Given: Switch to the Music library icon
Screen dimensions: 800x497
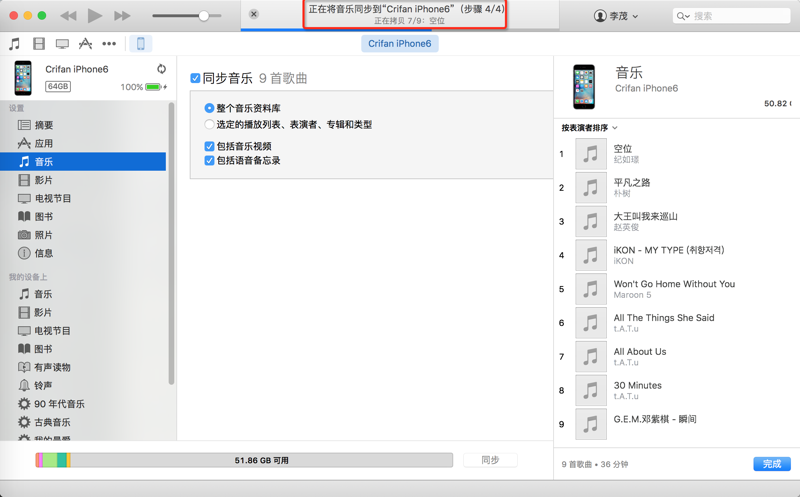Looking at the screenshot, I should [14, 44].
